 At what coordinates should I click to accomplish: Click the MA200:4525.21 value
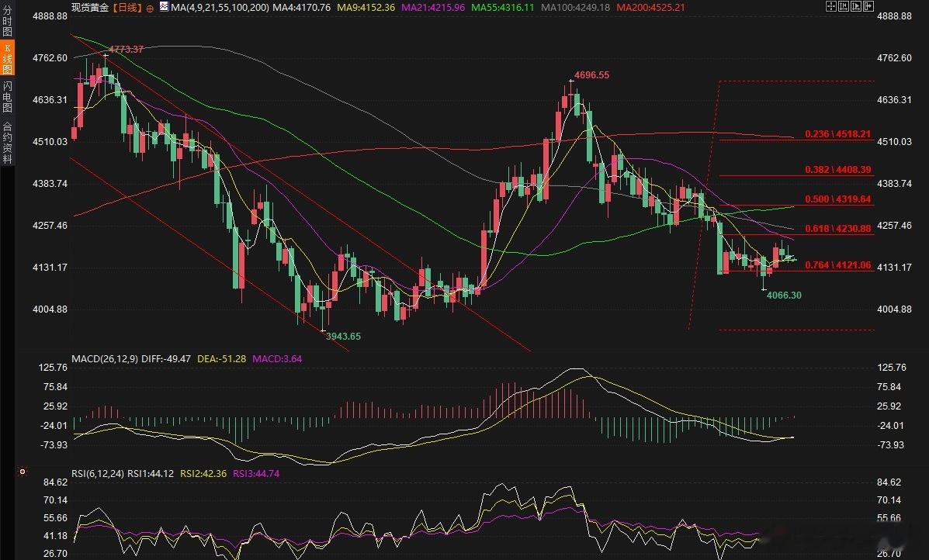650,8
